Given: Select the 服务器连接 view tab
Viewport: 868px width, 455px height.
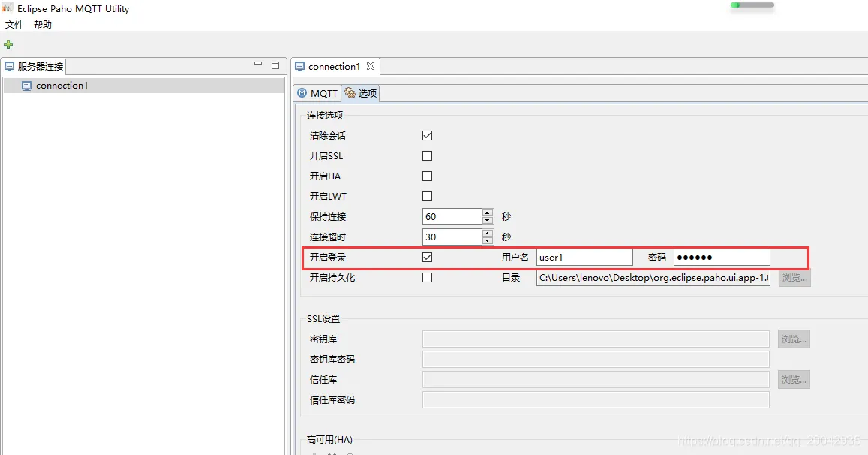Looking at the screenshot, I should 34,67.
